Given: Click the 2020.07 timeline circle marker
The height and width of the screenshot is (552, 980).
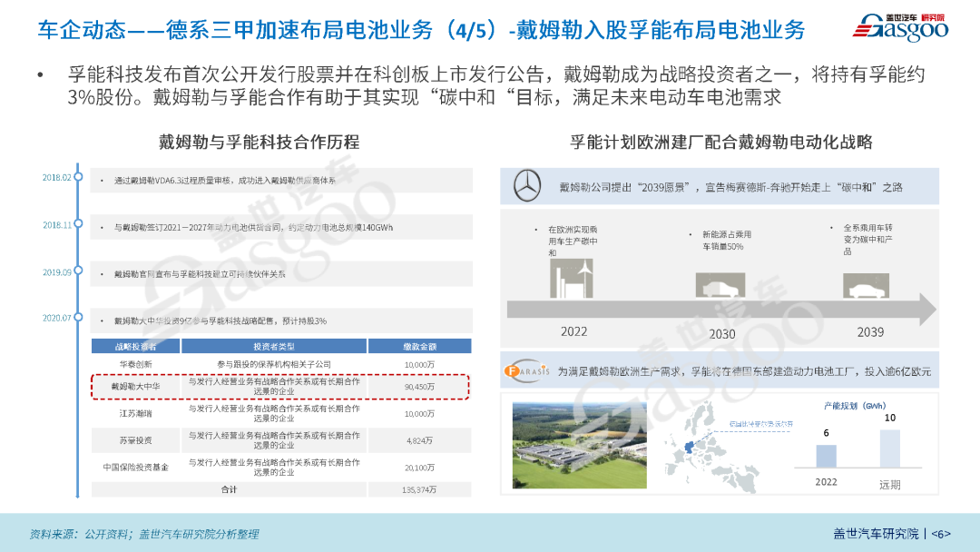Looking at the screenshot, I should [78, 317].
